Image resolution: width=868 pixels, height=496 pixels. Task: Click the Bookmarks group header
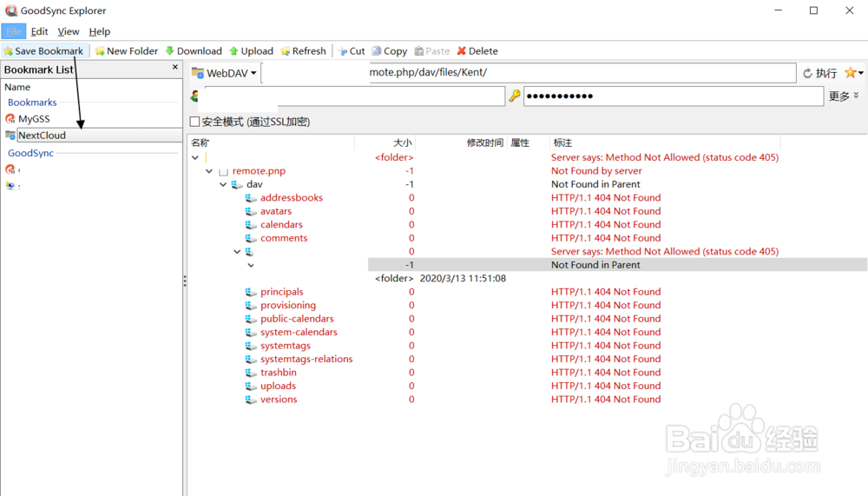pyautogui.click(x=32, y=103)
